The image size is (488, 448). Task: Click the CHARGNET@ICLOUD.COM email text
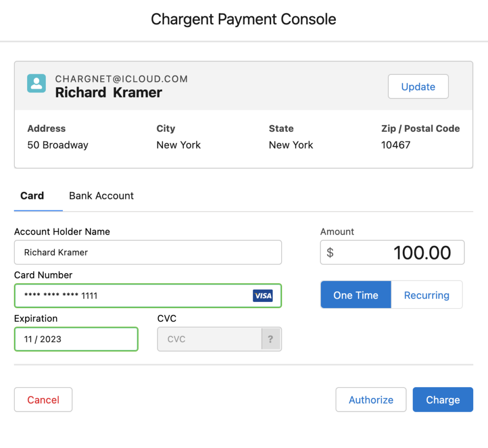[122, 79]
